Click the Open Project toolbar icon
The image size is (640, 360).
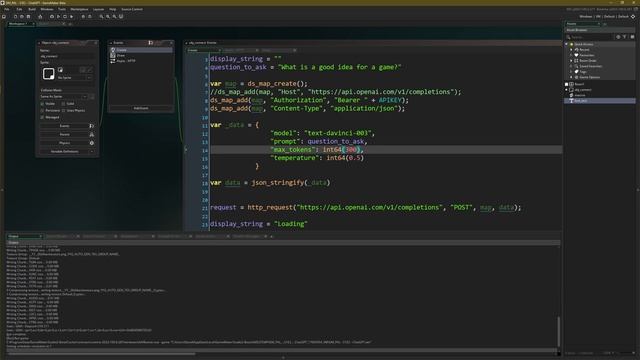pos(22,17)
